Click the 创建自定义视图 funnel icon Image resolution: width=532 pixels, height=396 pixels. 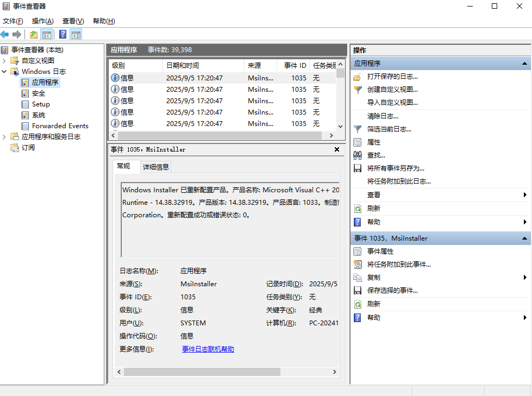point(357,90)
